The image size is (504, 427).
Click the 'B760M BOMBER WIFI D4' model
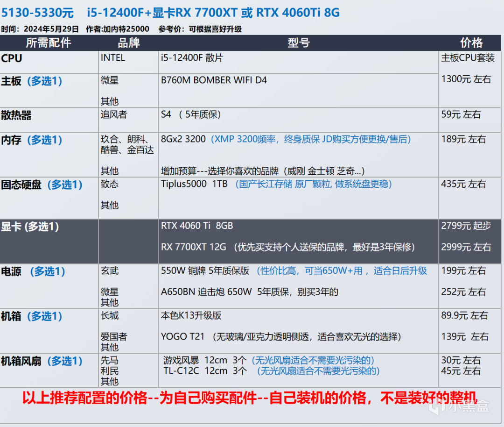tap(214, 80)
